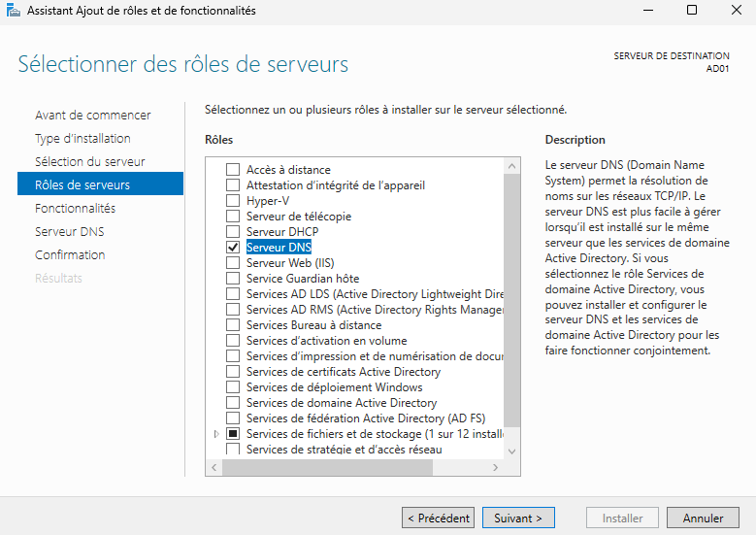Enable the Serveur DHCP role checkbox
The height and width of the screenshot is (535, 756).
[x=233, y=232]
